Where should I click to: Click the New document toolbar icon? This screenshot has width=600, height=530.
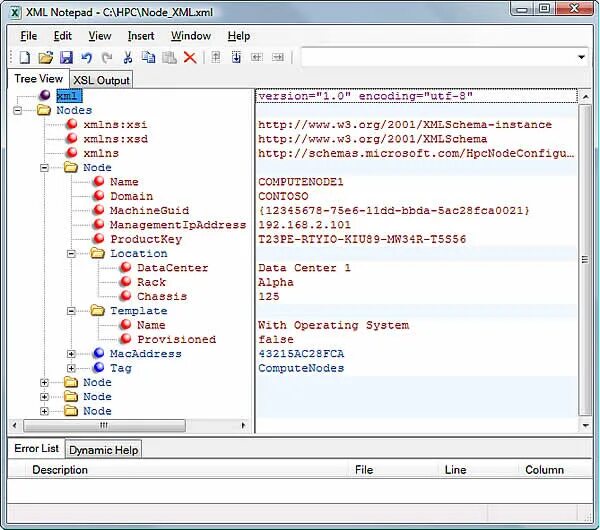(x=25, y=57)
